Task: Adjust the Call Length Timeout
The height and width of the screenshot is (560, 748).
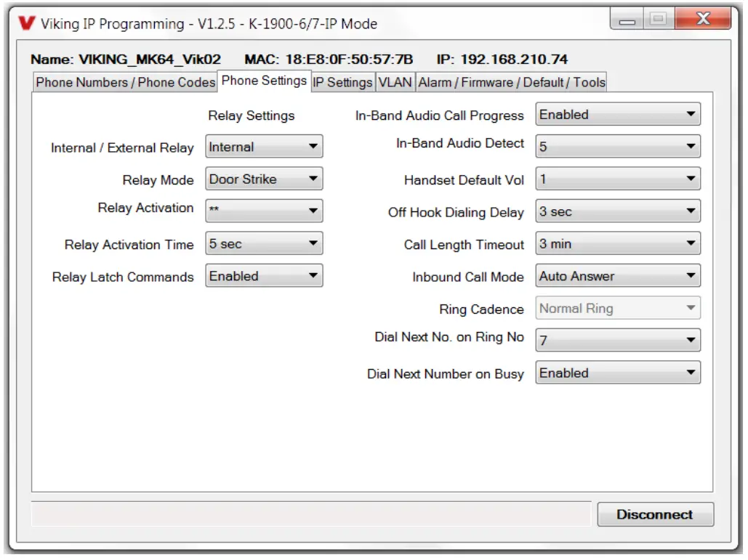Action: [x=616, y=243]
